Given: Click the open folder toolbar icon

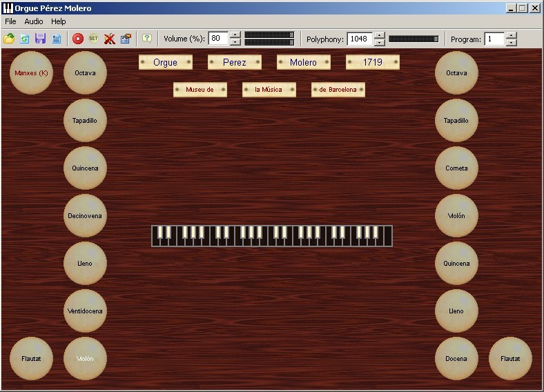Looking at the screenshot, I should [x=9, y=39].
